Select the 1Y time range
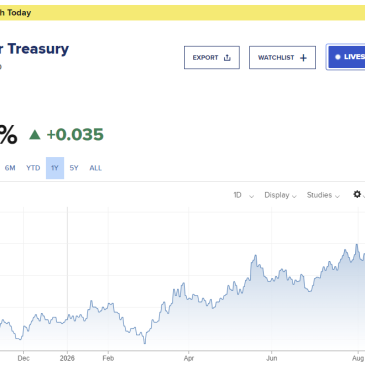 tap(55, 168)
